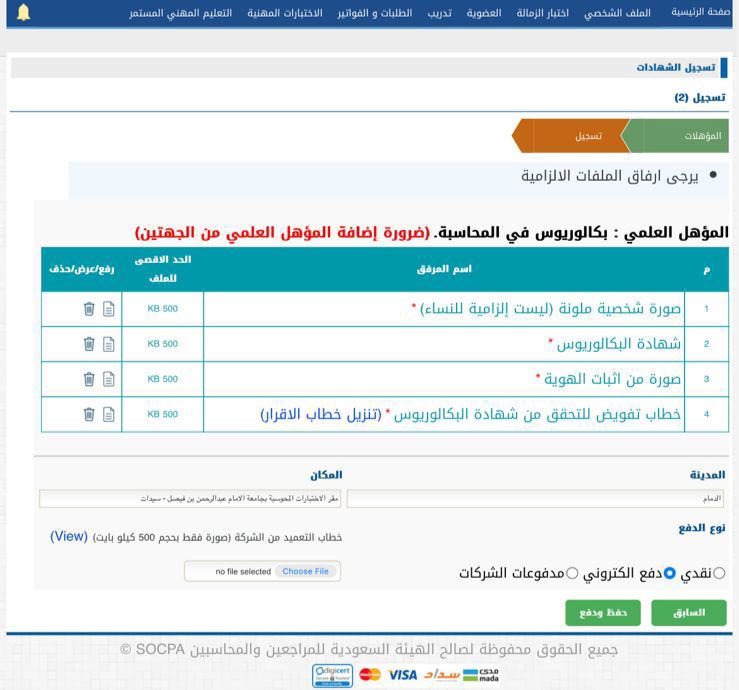The height and width of the screenshot is (690, 739).
Task: Click the صورة شخصية ملونة attachment name
Action: (x=550, y=309)
